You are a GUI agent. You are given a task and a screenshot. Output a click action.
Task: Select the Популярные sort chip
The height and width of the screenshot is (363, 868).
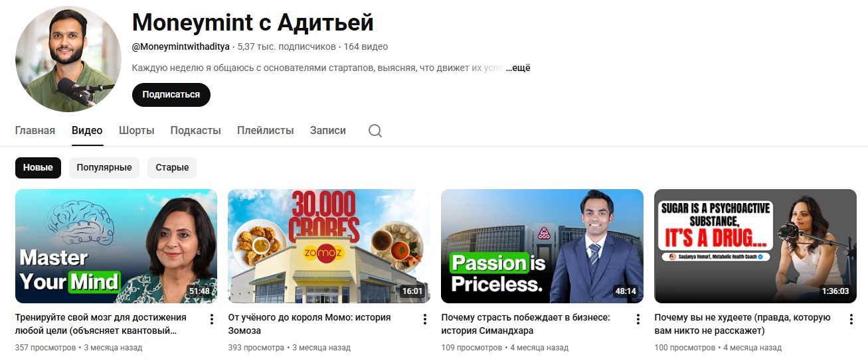point(104,168)
